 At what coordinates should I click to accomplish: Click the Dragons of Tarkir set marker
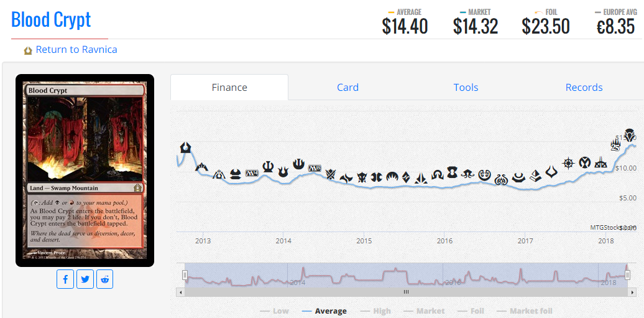pyautogui.click(x=362, y=177)
